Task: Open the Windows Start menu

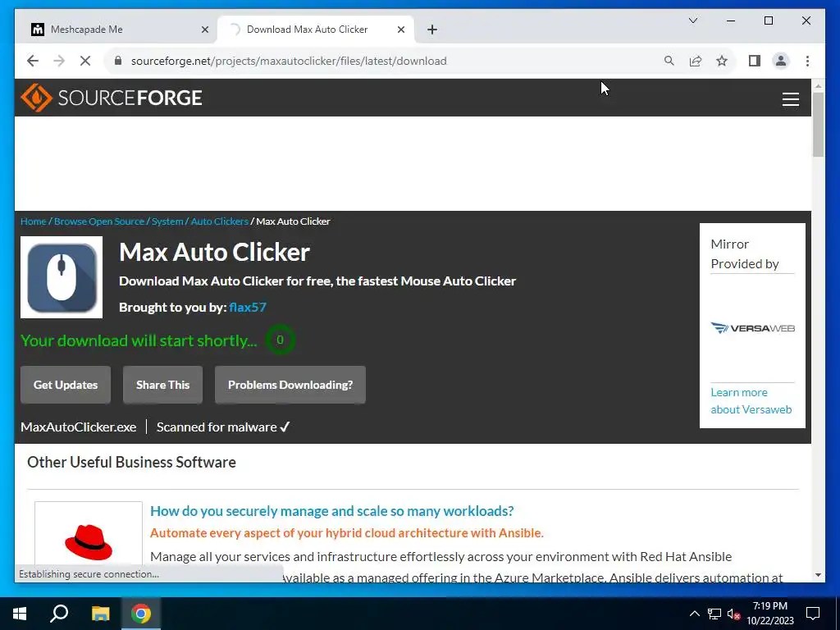Action: point(20,614)
